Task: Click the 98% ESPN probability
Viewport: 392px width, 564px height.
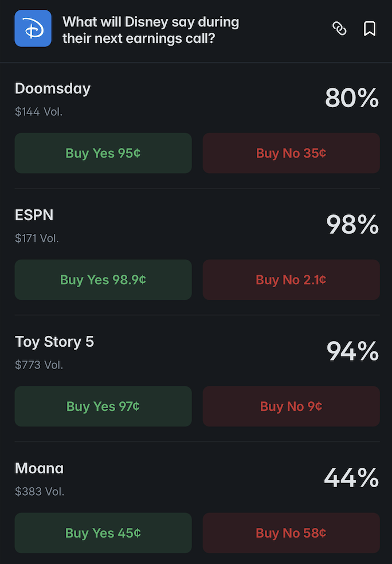Action: tap(352, 225)
